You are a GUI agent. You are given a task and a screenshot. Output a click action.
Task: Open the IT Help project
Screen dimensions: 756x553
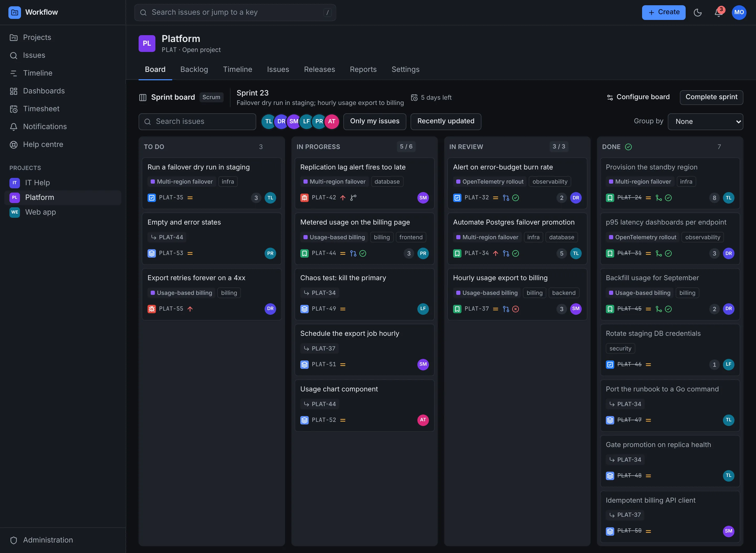63,183
